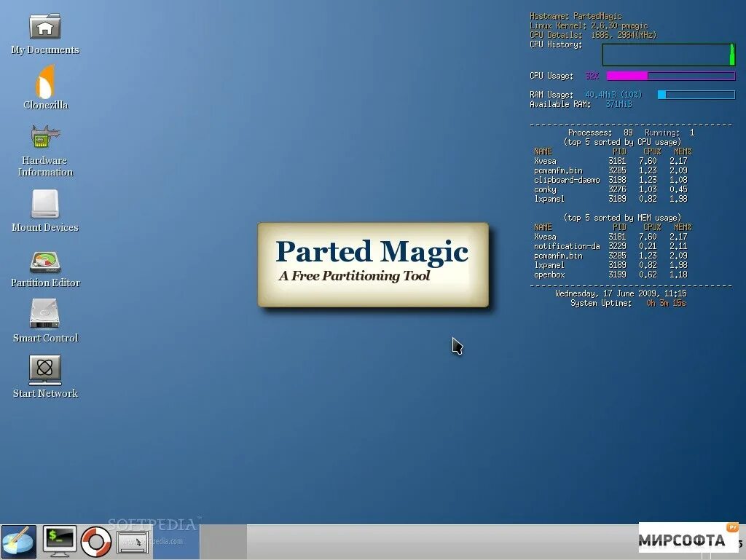Screen dimensions: 746x560
Task: Open the Parted Magic start menu icon
Action: pos(18,542)
